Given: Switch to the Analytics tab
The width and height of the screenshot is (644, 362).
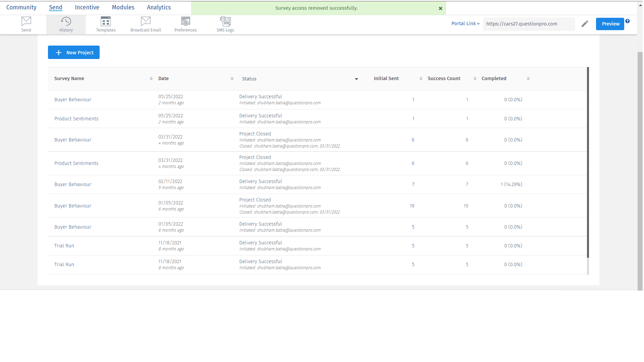Looking at the screenshot, I should click(159, 7).
